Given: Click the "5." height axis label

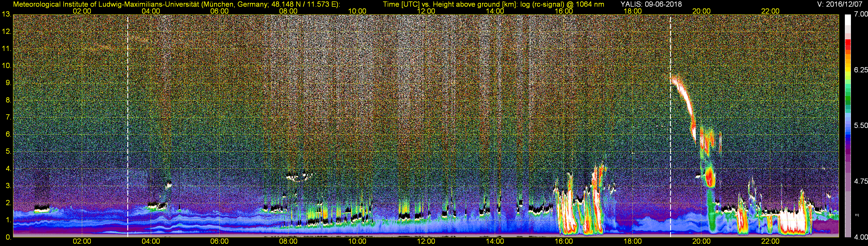Looking at the screenshot, I should click(8, 152).
